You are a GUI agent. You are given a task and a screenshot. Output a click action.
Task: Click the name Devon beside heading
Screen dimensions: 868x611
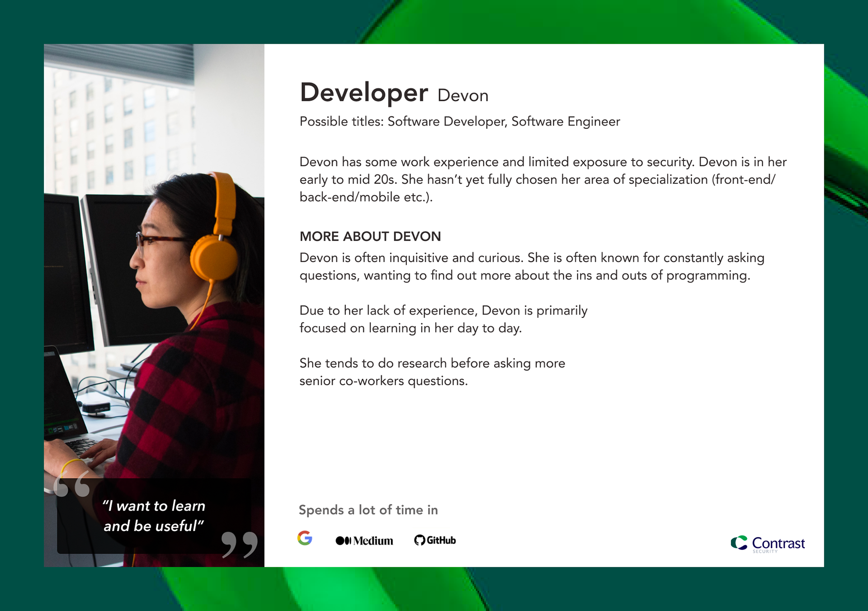(463, 96)
